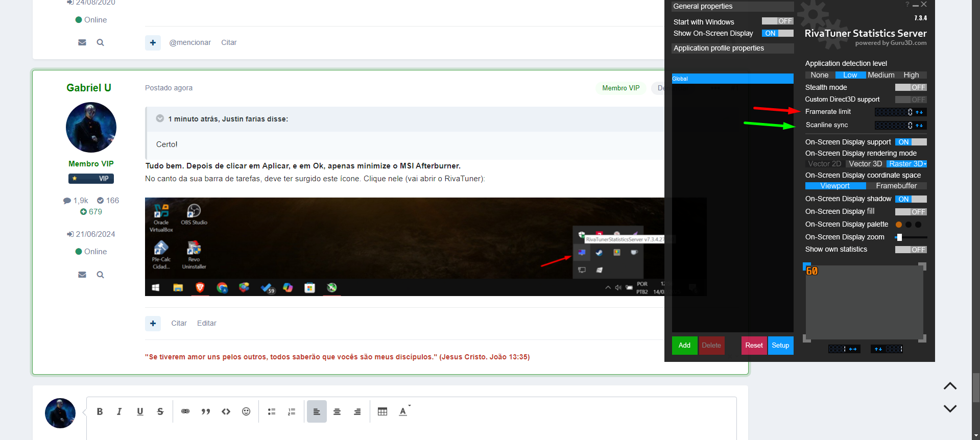Screen dimensions: 980x440
Task: Click Editar in Gabriel U's post
Action: (x=207, y=323)
